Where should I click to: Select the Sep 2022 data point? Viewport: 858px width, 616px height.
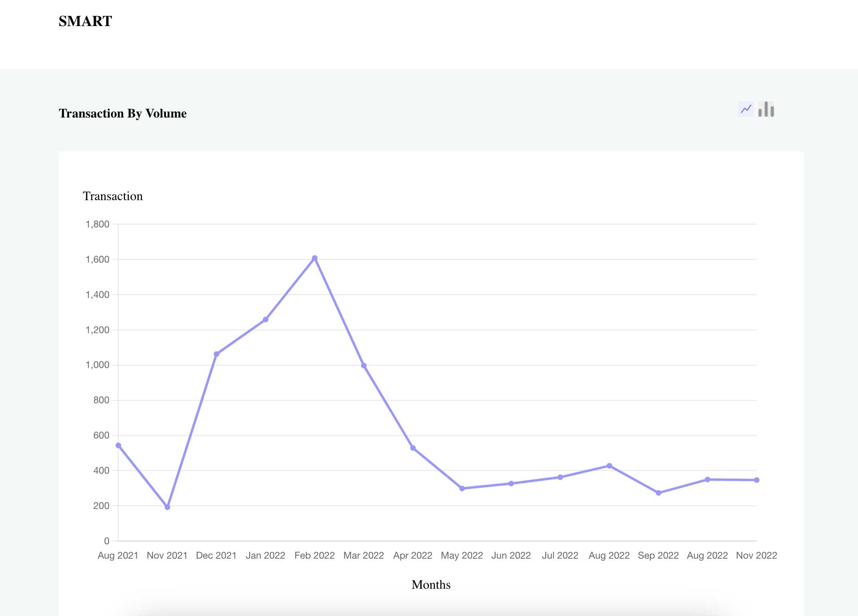658,493
